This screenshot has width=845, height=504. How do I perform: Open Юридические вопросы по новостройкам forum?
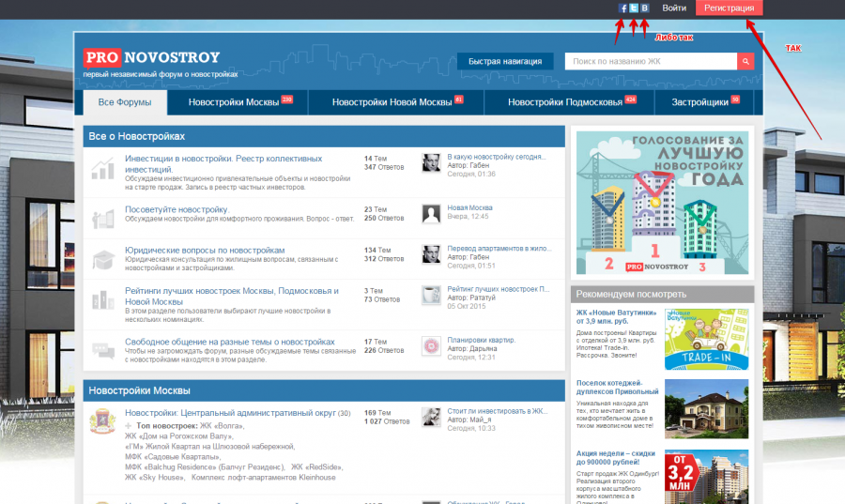click(205, 251)
